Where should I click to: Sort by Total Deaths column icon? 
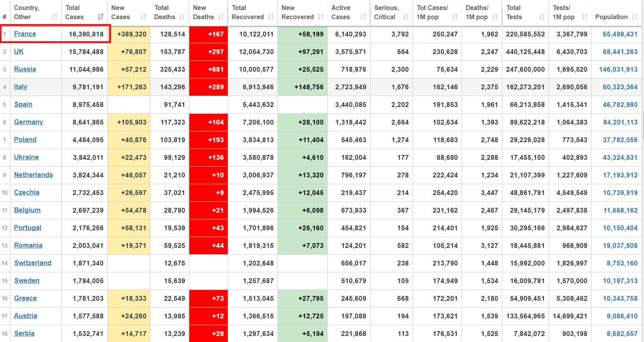[x=182, y=17]
